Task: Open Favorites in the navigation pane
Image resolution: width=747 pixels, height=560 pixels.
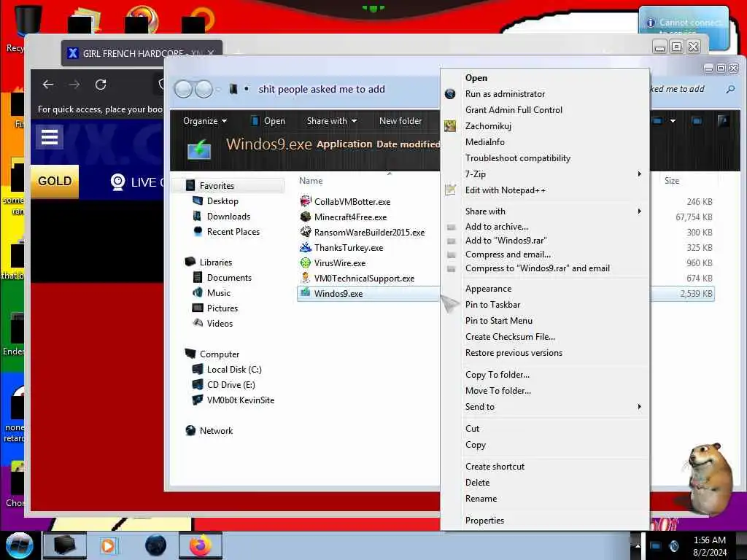Action: pos(217,186)
